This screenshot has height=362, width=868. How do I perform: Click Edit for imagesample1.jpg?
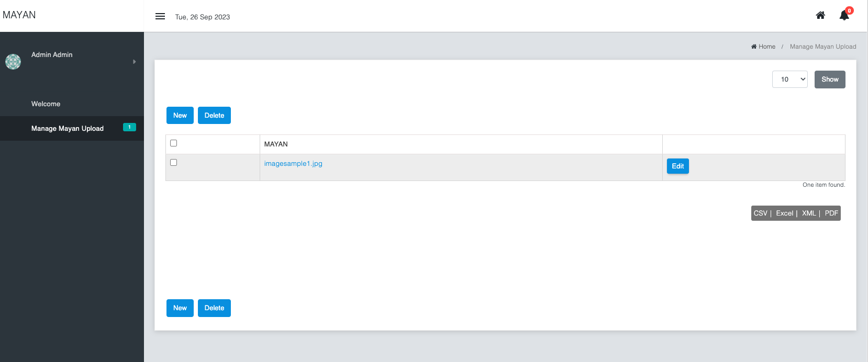point(678,166)
